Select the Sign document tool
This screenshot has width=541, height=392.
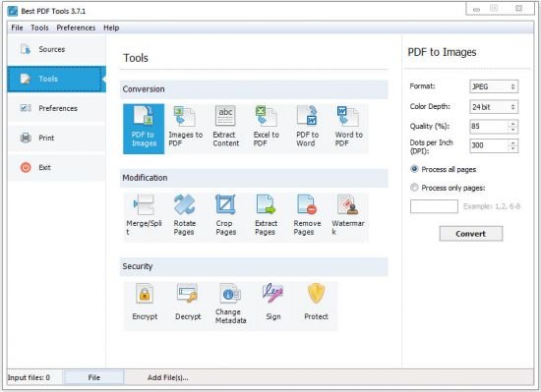272,306
